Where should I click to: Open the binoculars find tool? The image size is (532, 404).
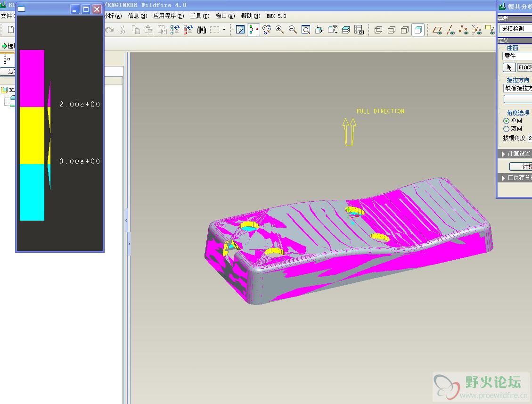(x=202, y=30)
